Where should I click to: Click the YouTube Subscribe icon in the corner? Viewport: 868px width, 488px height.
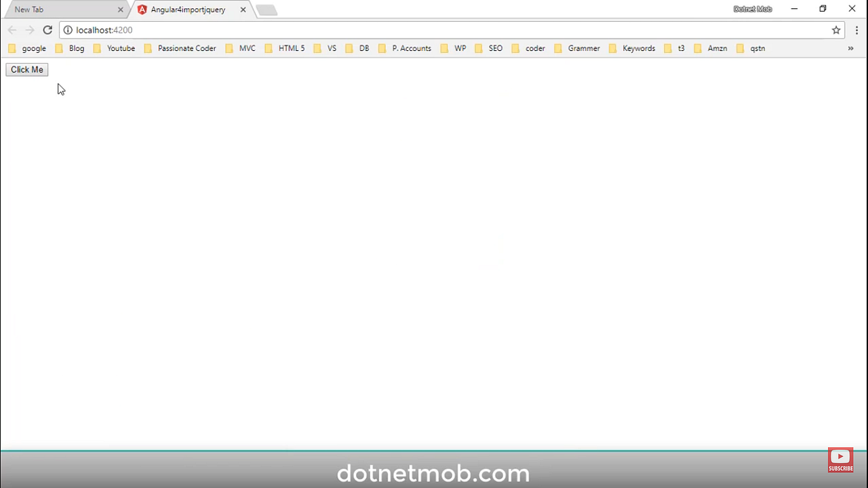(840, 460)
